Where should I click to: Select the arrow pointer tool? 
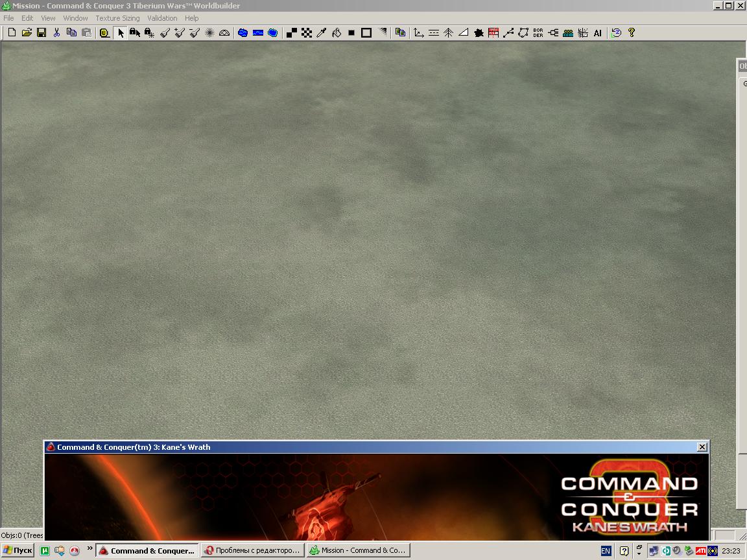[120, 32]
